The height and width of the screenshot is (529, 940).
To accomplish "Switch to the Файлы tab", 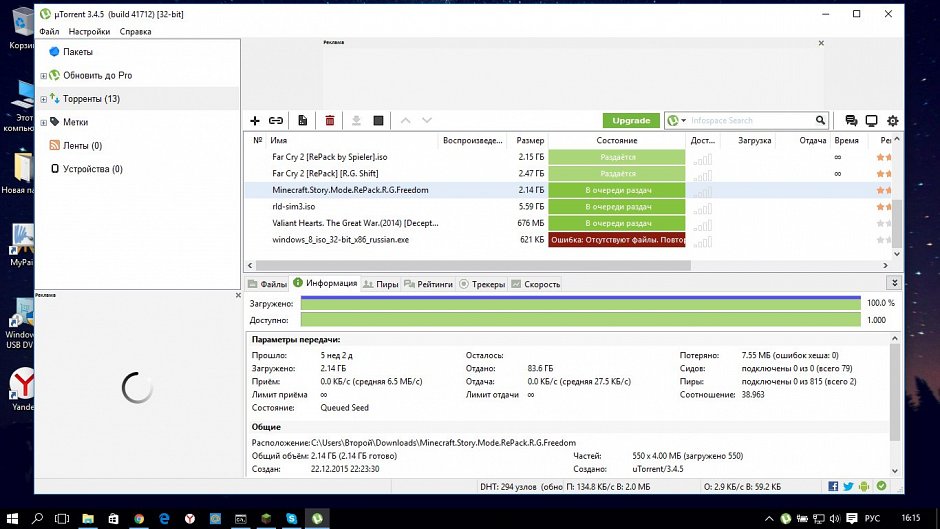I will point(267,284).
